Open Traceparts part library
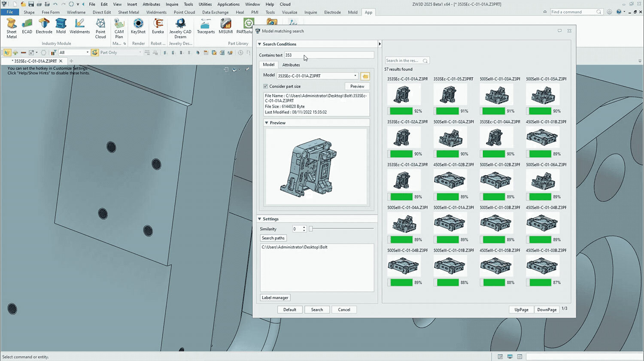This screenshot has width=644, height=361. pos(206,26)
